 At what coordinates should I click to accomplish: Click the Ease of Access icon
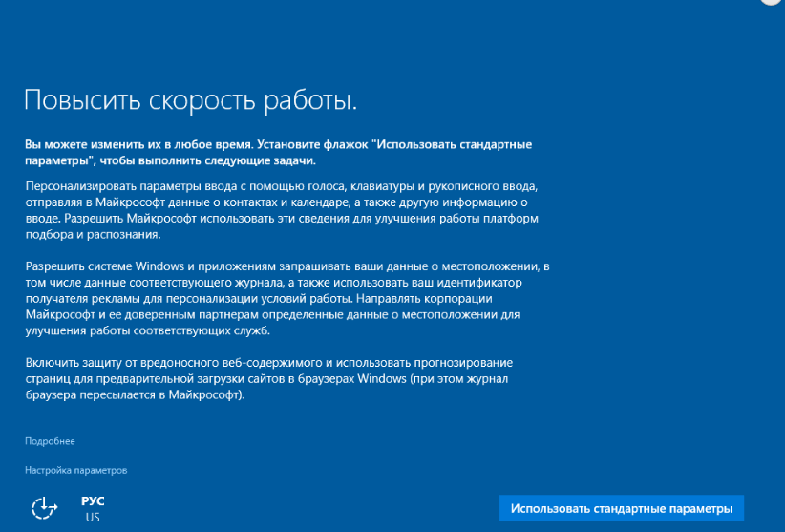(x=45, y=508)
